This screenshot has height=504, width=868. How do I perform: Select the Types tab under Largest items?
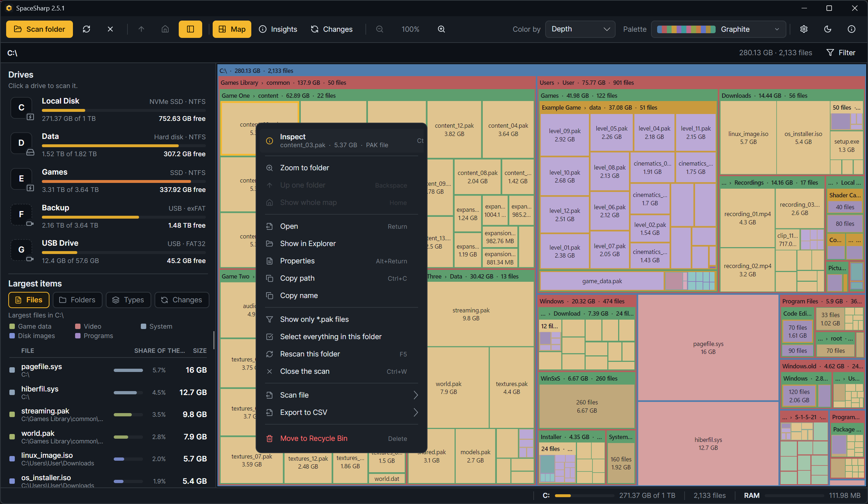128,300
